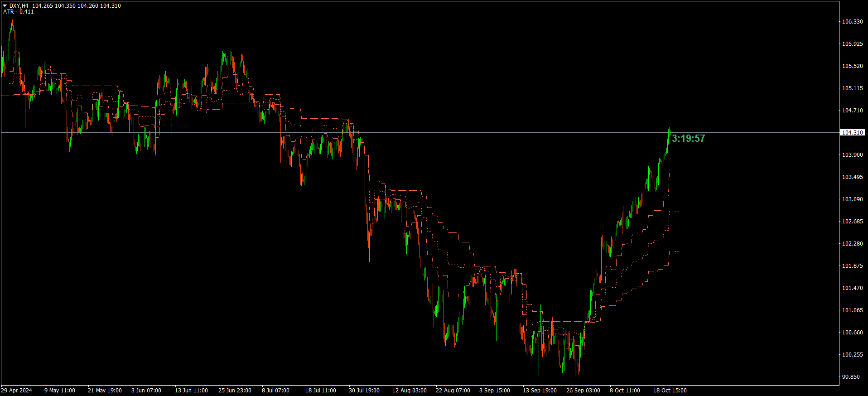Image resolution: width=868 pixels, height=396 pixels.
Task: Click the 13 Sep 19:00 time label
Action: click(540, 390)
